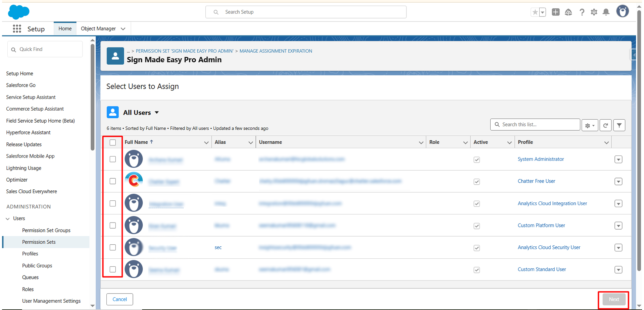The image size is (644, 310).
Task: Switch to the Object Manager tab
Action: 98,28
